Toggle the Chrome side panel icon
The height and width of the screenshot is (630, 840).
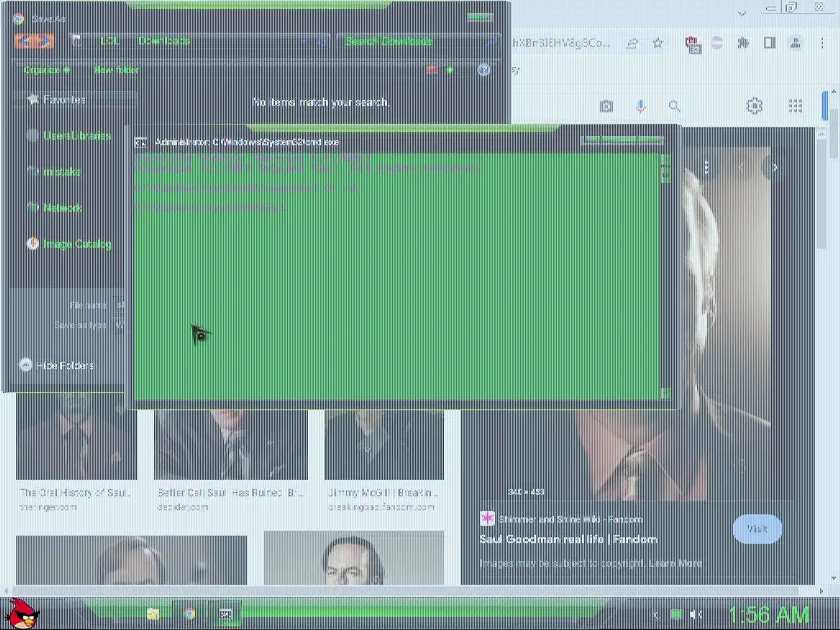point(769,43)
